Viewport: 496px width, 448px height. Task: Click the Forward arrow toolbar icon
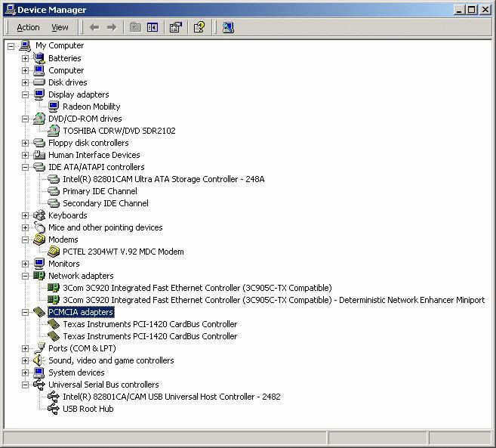(112, 27)
